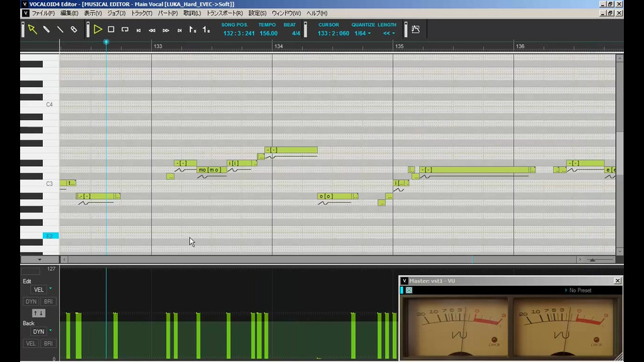Select Edit BRI parameter button
Viewport: 644px width, 362px height.
point(48,301)
